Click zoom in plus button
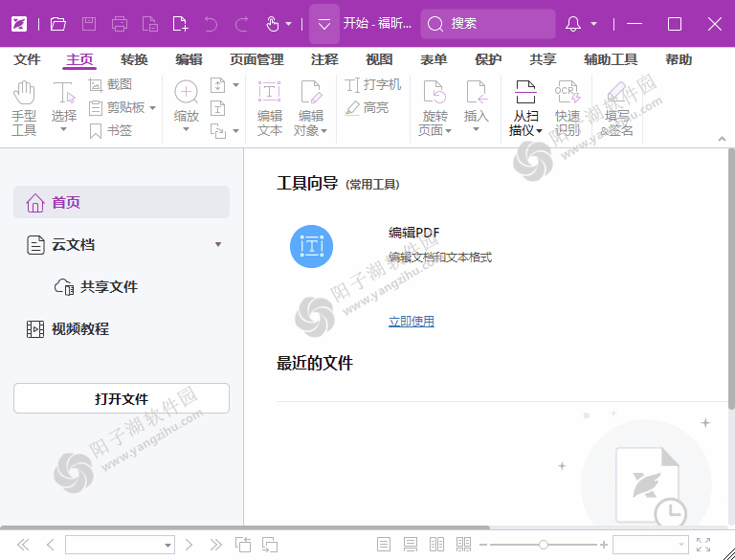The height and width of the screenshot is (560, 735). point(604,545)
